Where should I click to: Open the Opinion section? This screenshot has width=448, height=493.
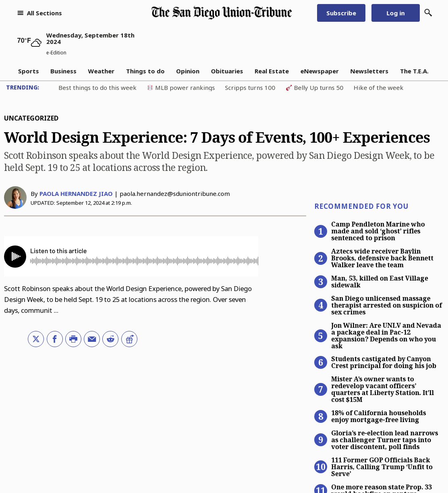point(188,71)
